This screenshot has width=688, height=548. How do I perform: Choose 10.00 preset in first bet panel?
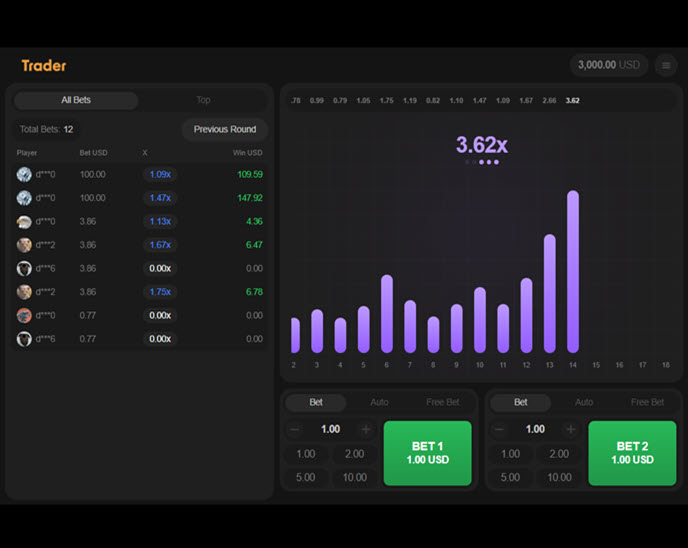tap(354, 477)
